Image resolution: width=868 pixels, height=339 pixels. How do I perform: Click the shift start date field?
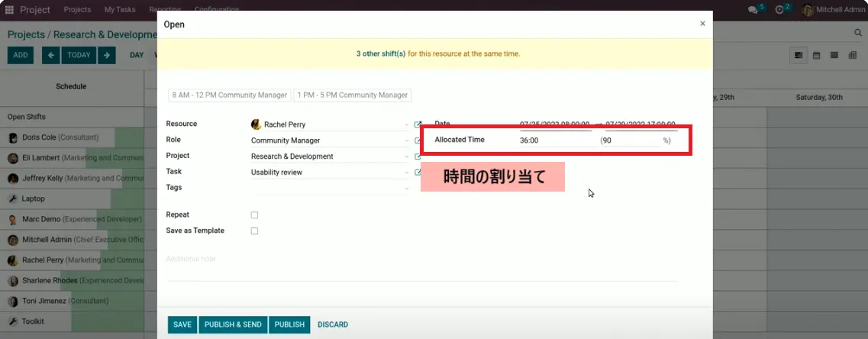pos(555,124)
